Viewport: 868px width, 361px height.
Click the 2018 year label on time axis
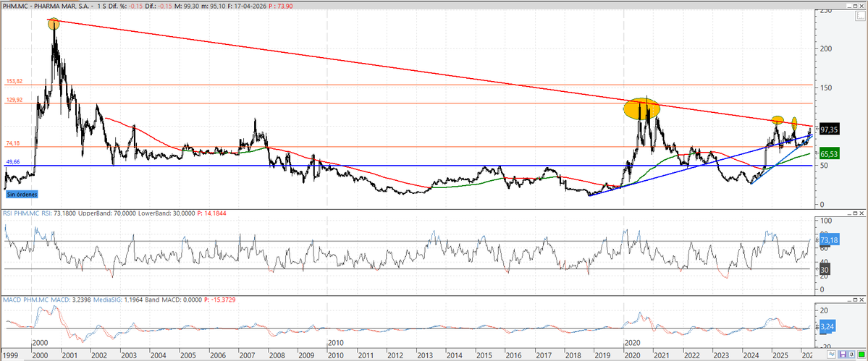point(573,354)
